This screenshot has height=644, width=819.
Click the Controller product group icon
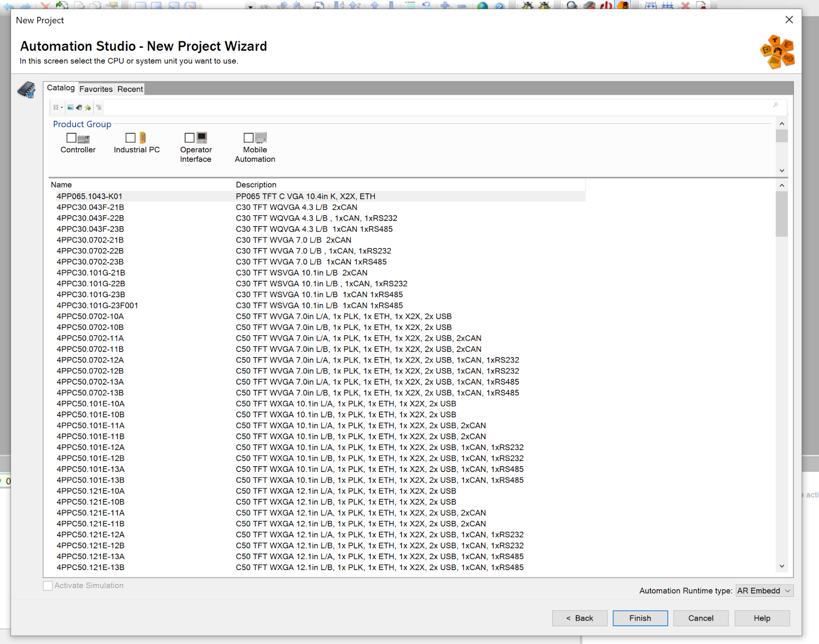[84, 138]
